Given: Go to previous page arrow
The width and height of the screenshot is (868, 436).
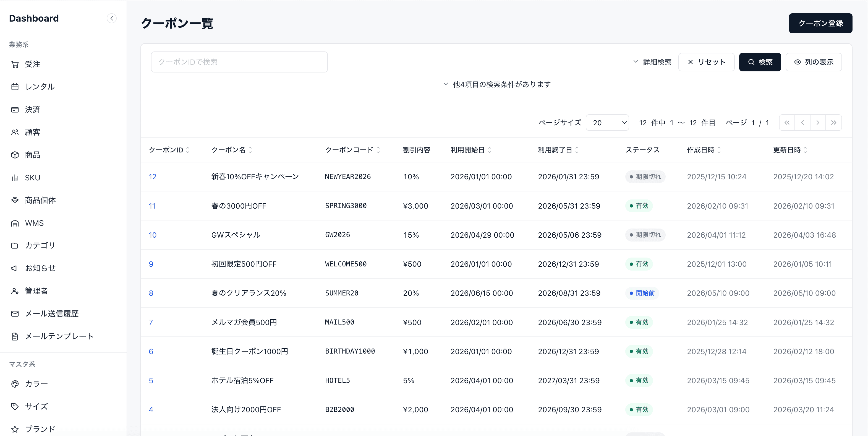Looking at the screenshot, I should pos(803,123).
